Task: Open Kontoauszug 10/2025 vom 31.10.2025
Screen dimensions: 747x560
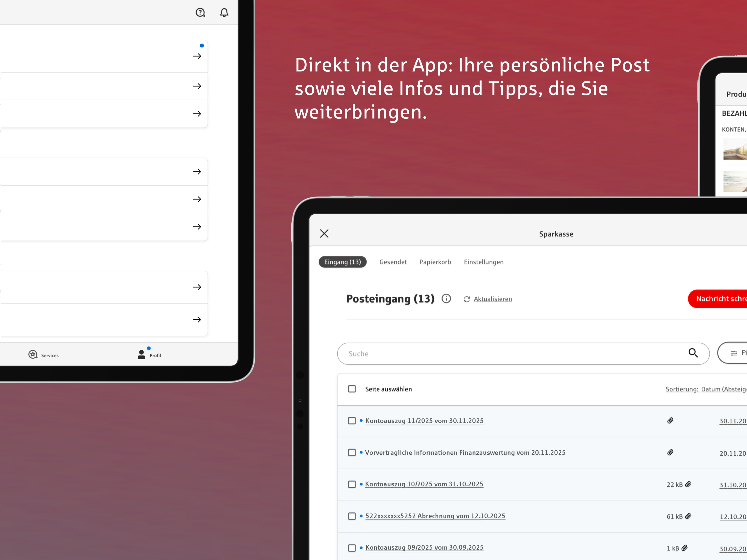Action: coord(424,484)
